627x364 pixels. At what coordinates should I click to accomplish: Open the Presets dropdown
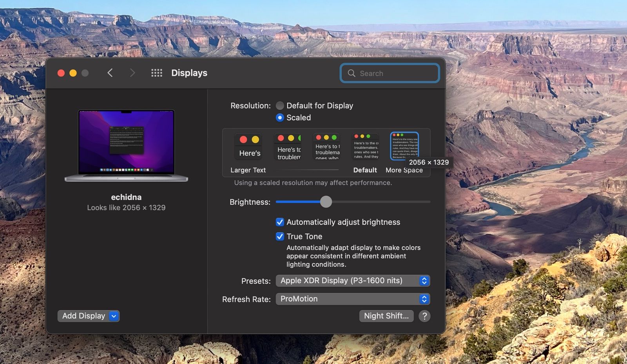pyautogui.click(x=353, y=281)
